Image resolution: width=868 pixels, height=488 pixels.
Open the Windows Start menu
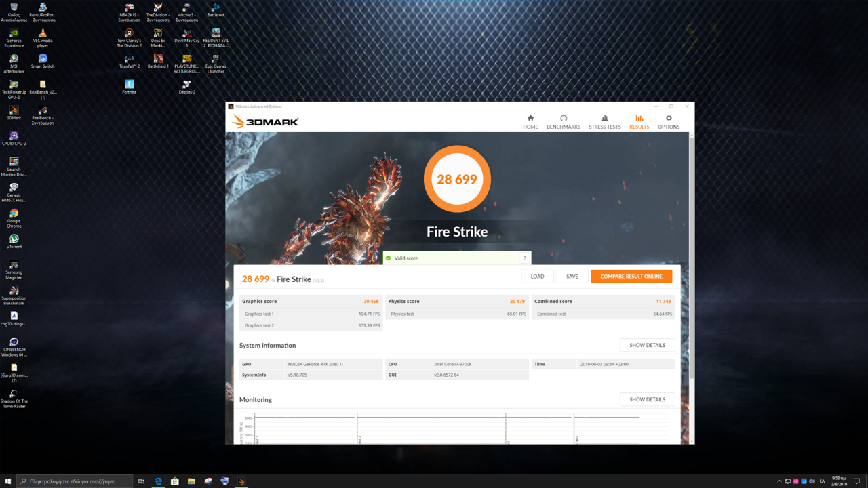point(8,481)
